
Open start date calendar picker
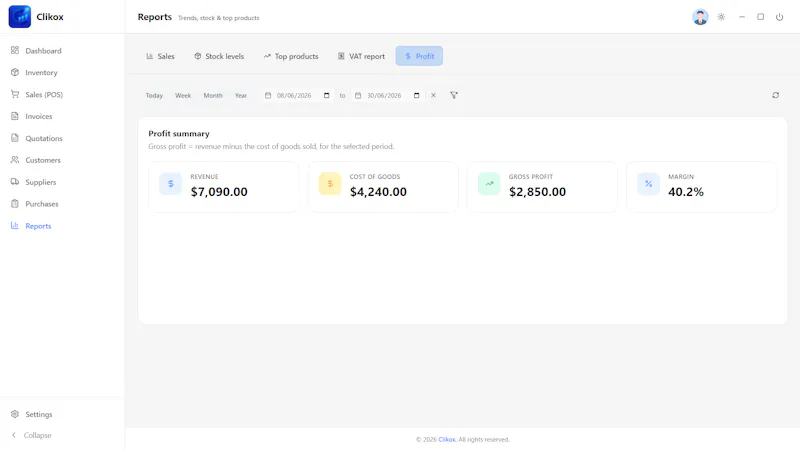click(327, 95)
